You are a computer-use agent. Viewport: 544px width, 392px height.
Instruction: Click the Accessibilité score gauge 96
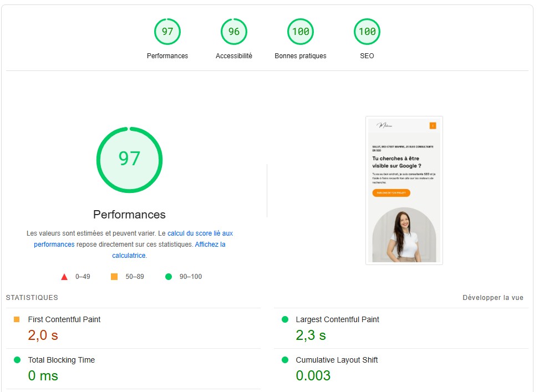tap(234, 32)
